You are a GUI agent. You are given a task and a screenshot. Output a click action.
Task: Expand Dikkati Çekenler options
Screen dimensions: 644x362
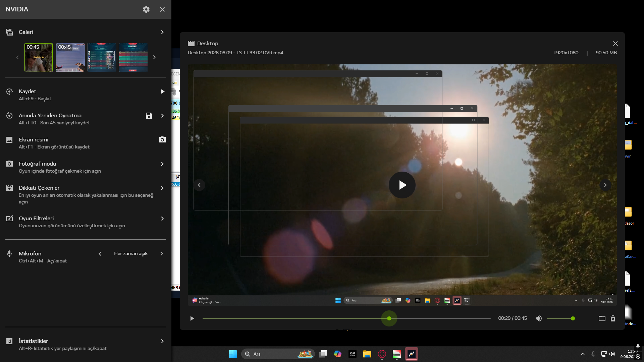[x=162, y=188]
